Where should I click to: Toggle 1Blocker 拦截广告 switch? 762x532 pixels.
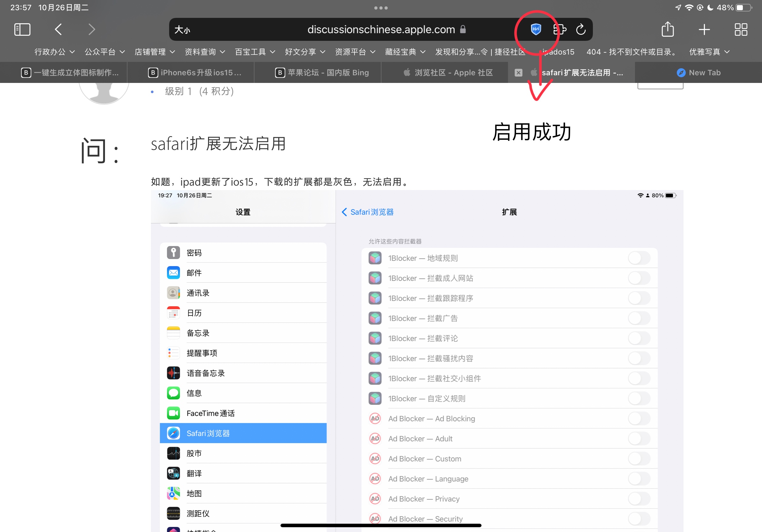639,318
